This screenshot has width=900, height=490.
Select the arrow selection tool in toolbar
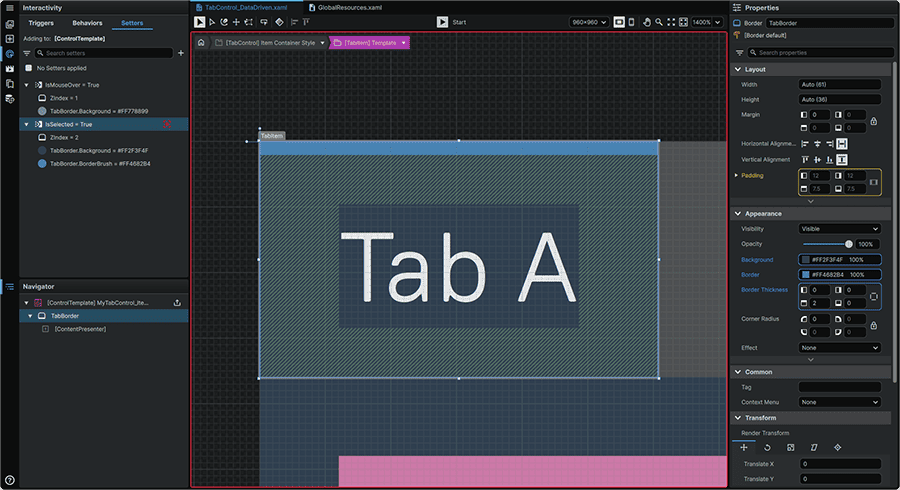pyautogui.click(x=199, y=22)
